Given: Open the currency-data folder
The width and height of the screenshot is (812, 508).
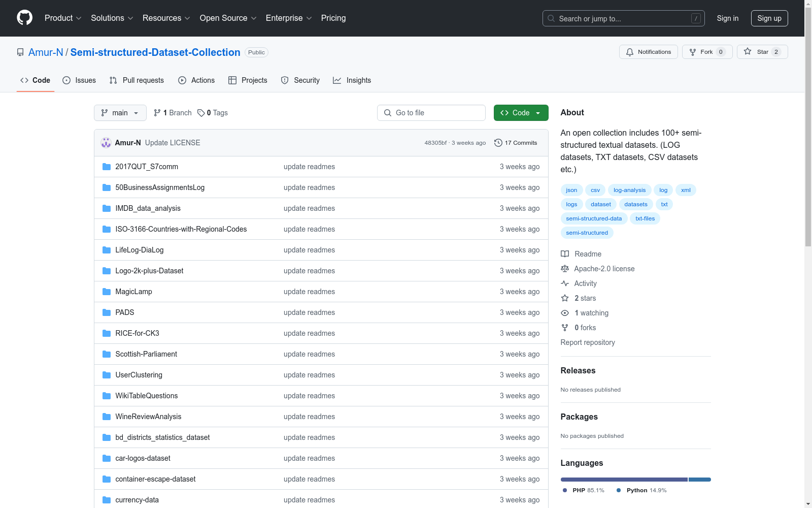Looking at the screenshot, I should point(137,500).
